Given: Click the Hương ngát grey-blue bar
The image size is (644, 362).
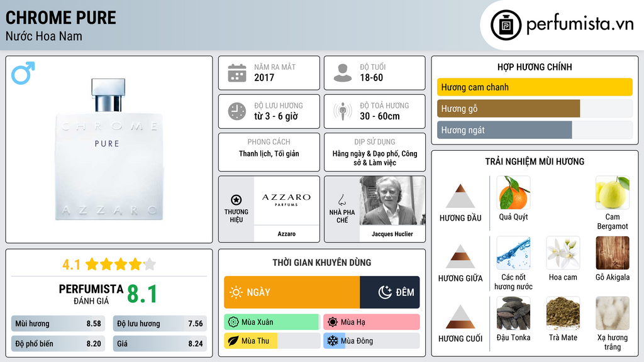Looking at the screenshot, I should [x=504, y=130].
